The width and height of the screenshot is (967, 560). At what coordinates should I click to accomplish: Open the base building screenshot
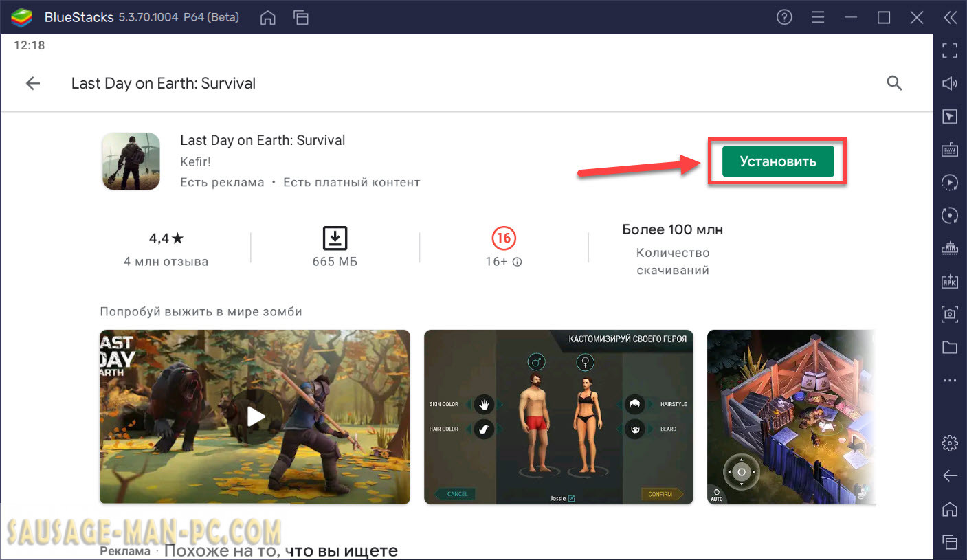click(792, 416)
